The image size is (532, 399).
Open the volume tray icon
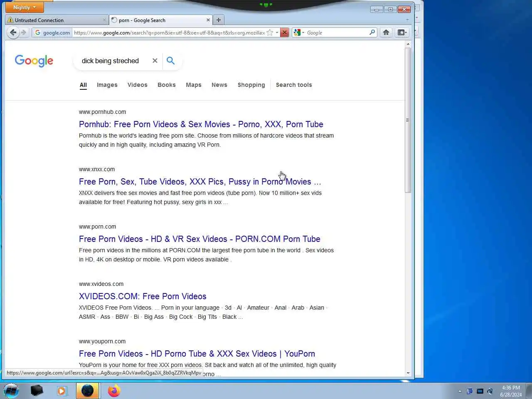point(490,391)
